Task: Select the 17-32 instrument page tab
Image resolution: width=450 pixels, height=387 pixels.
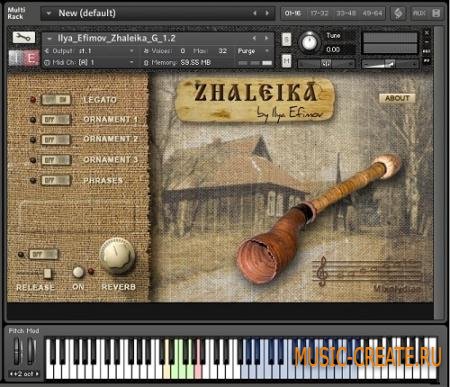Action: (319, 13)
